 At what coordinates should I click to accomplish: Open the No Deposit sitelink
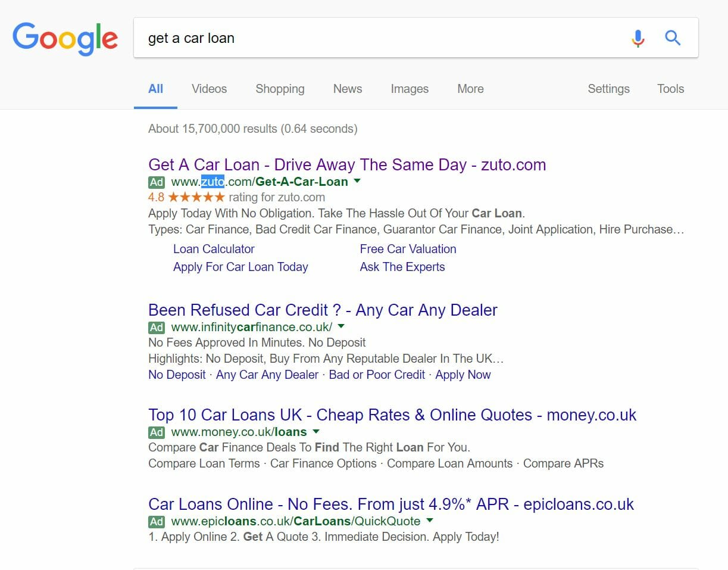pos(177,375)
